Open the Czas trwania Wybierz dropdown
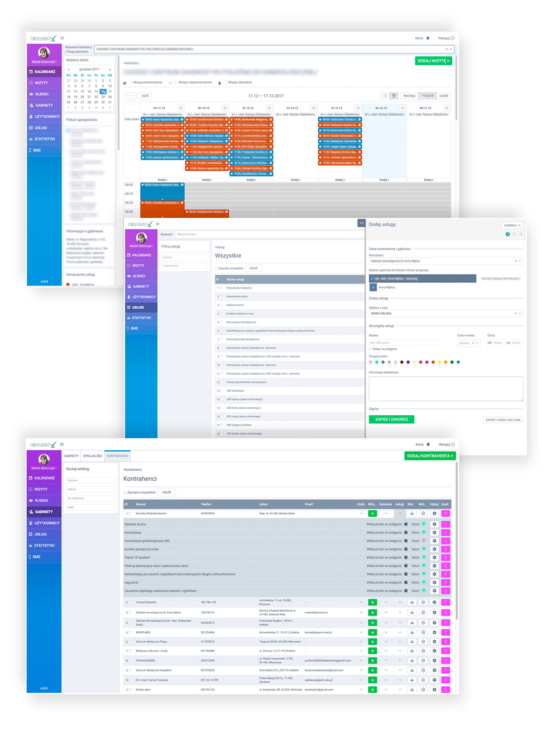The height and width of the screenshot is (741, 560). pos(469,343)
